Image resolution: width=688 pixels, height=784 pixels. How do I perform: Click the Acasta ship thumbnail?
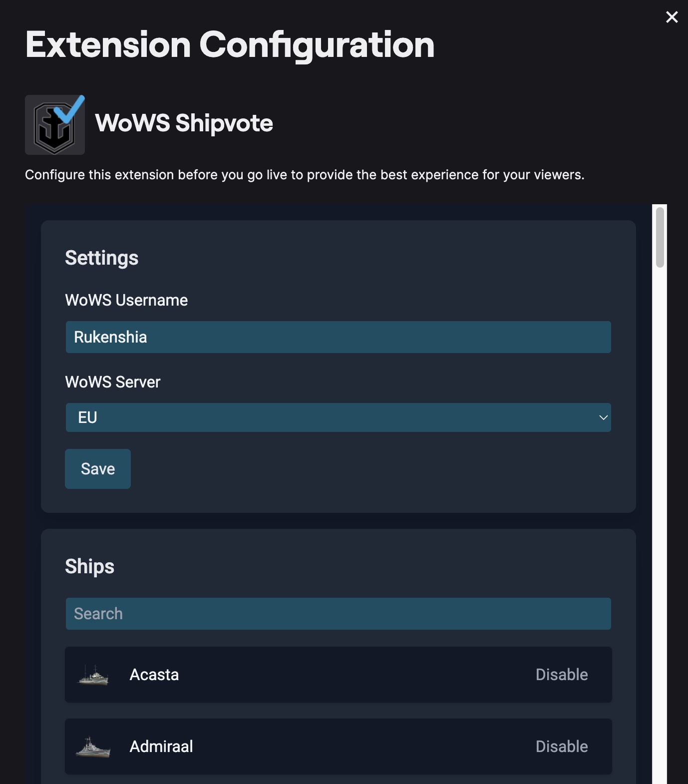pos(93,675)
